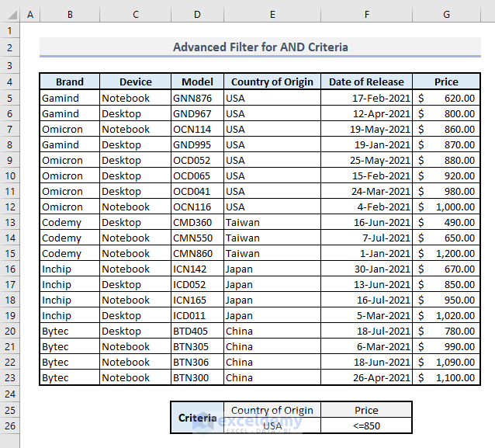Select row 13 header
Image resolution: width=495 pixels, height=448 pixels.
[x=10, y=222]
